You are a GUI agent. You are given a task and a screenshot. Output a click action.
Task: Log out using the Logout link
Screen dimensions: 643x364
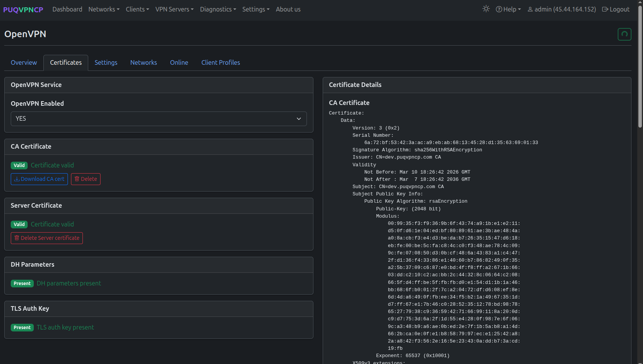click(x=616, y=9)
